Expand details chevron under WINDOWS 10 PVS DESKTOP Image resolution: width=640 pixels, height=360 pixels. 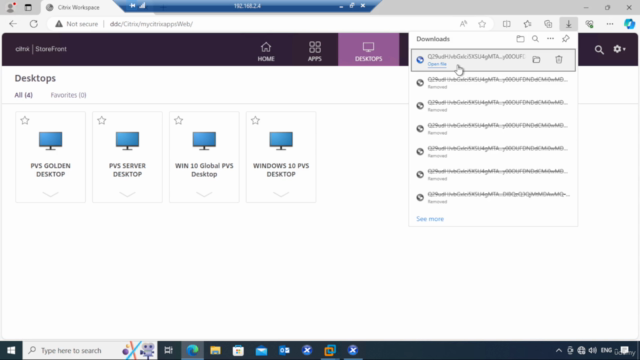click(281, 194)
